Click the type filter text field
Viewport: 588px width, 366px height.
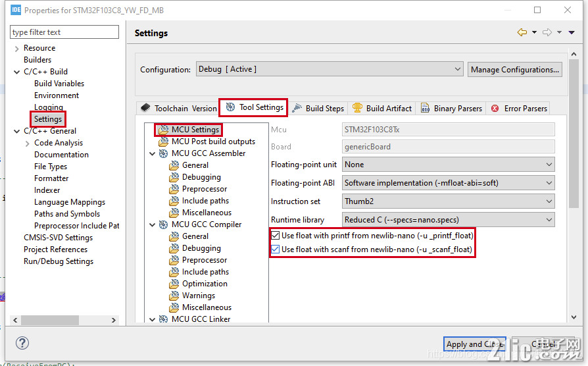[x=64, y=32]
